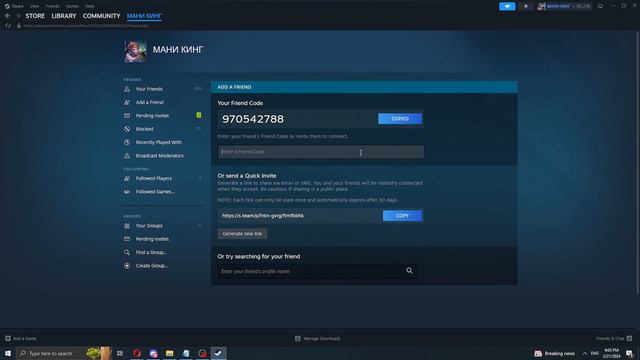640x360 pixels.
Task: Open the notifications bell
Action: pos(526,6)
